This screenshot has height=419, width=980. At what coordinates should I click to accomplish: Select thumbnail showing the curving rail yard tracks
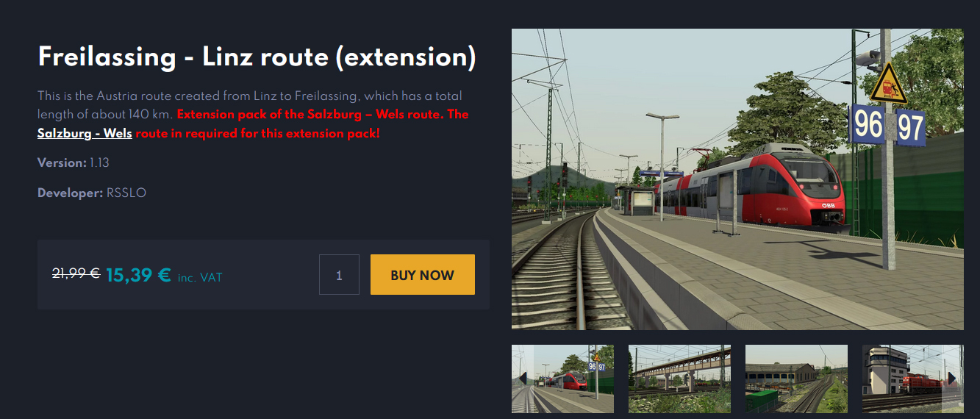point(796,379)
